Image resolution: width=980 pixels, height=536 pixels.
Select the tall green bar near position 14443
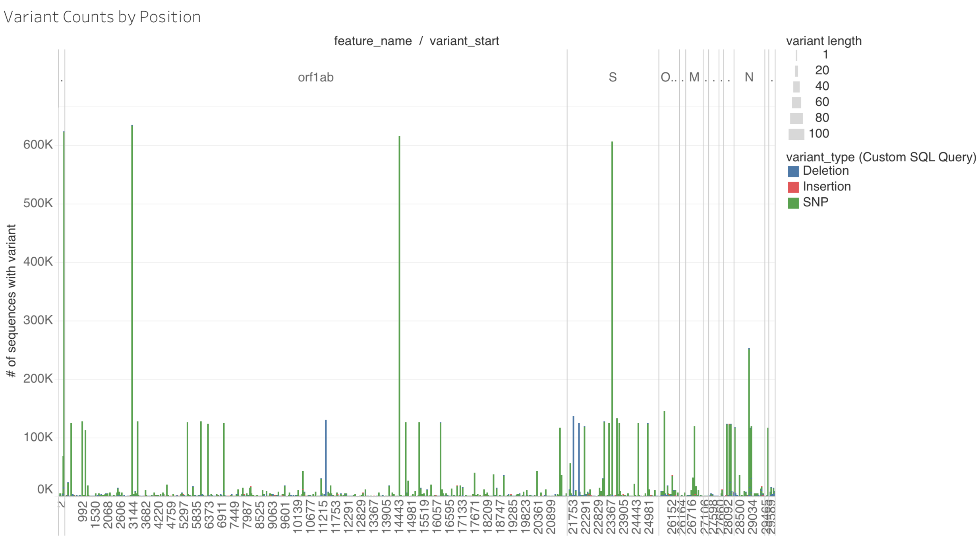point(399,318)
